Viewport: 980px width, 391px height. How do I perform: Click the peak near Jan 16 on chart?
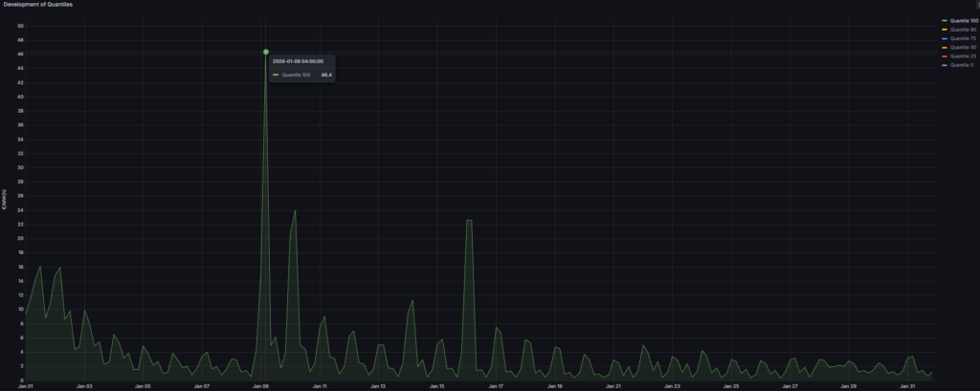click(469, 221)
